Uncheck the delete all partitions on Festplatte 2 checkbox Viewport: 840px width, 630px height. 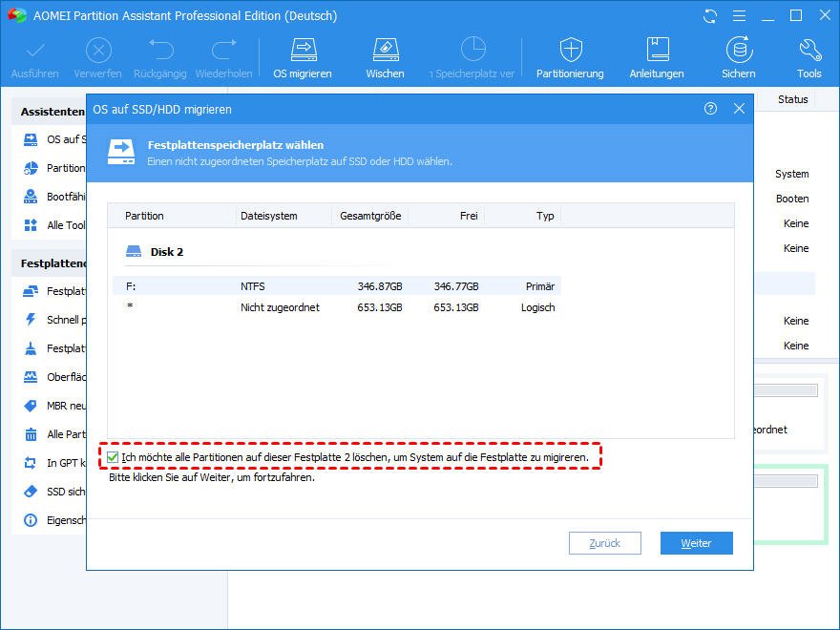click(x=113, y=457)
